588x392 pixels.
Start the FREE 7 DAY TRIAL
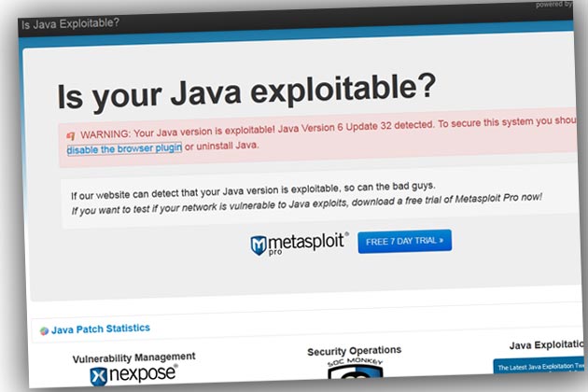click(x=405, y=241)
